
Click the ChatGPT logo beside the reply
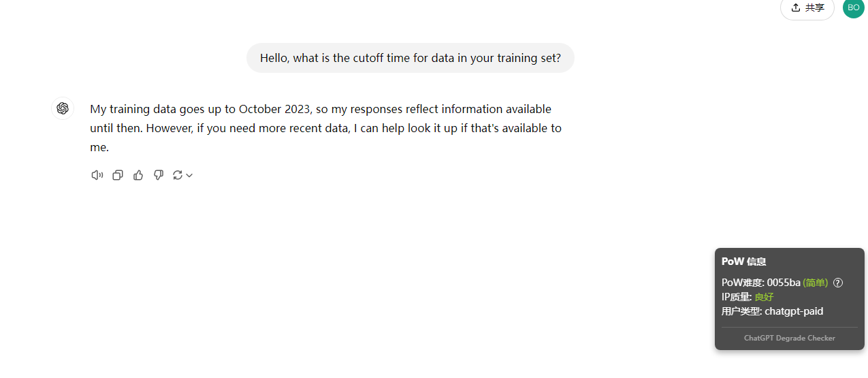pos(63,108)
